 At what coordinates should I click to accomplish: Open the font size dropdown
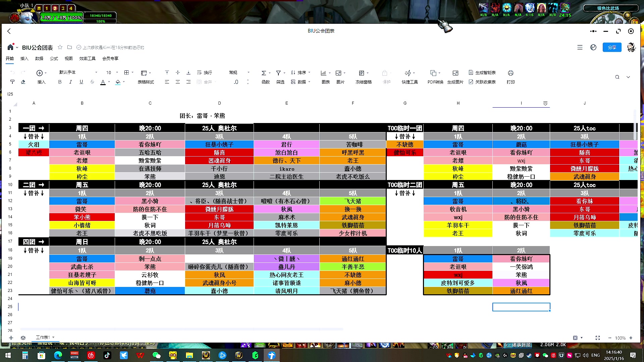(x=117, y=72)
